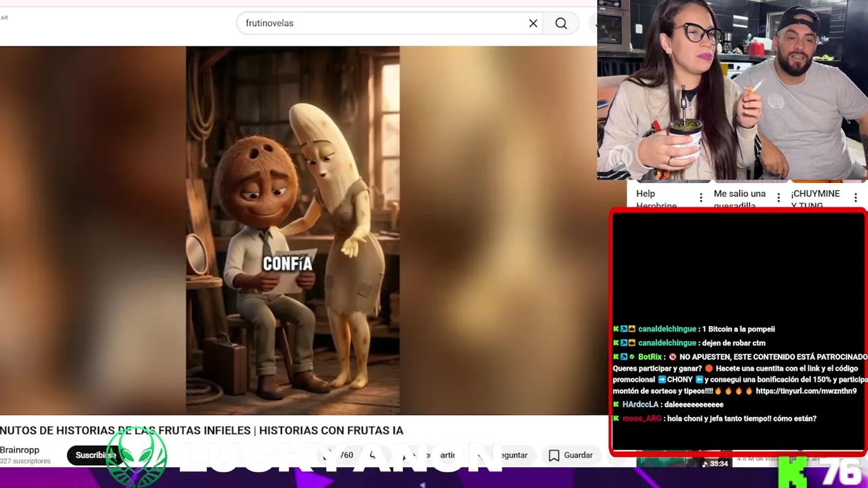Click the Guardar bookmark icon
Viewport: 868px width, 488px height.
(554, 455)
